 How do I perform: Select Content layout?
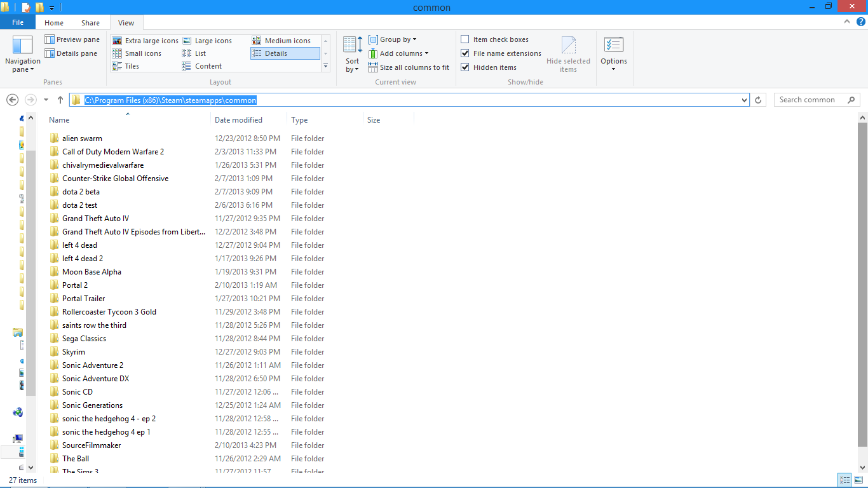tap(202, 66)
